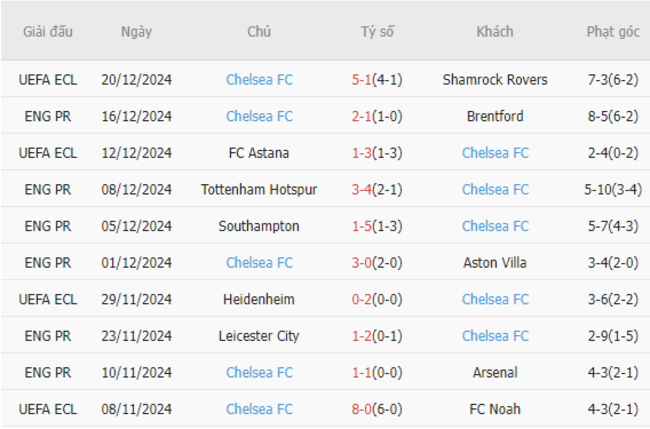Screen dimensions: 650x429
Task: Select the 5-1 score vs Shamrock Rovers
Action: click(361, 80)
